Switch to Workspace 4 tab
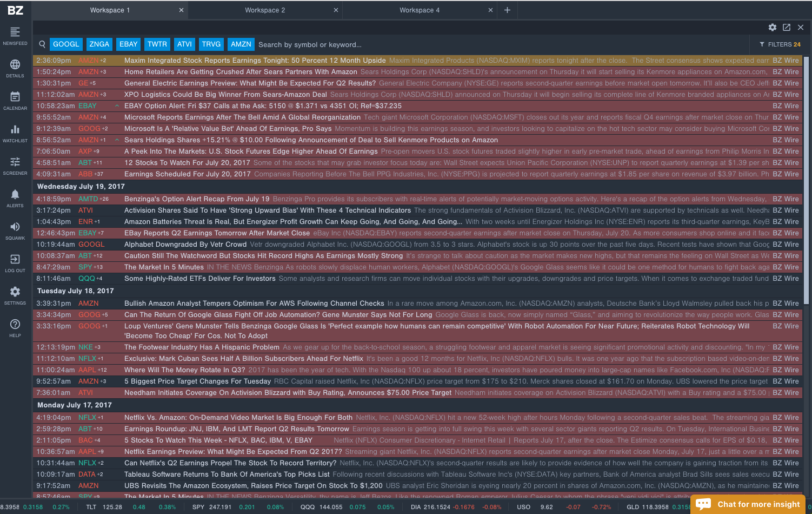812x514 pixels. click(x=420, y=10)
